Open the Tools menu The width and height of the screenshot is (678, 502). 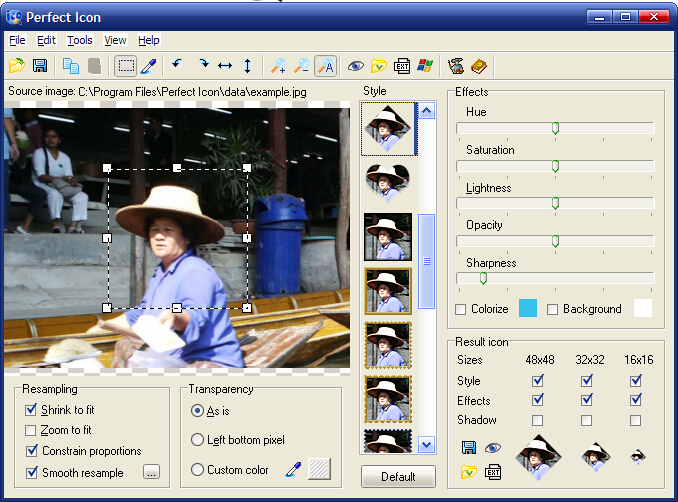[80, 40]
